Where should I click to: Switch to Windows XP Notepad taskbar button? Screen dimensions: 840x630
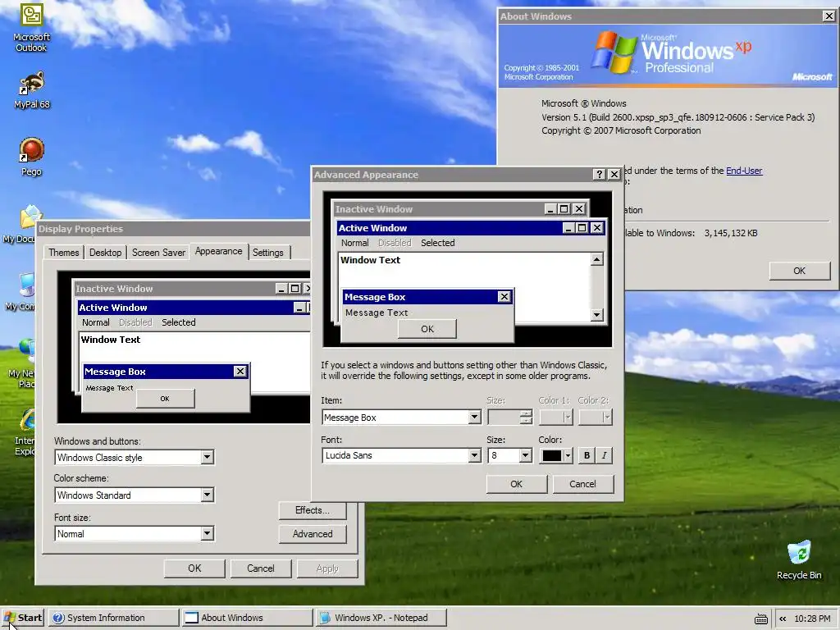381,618
